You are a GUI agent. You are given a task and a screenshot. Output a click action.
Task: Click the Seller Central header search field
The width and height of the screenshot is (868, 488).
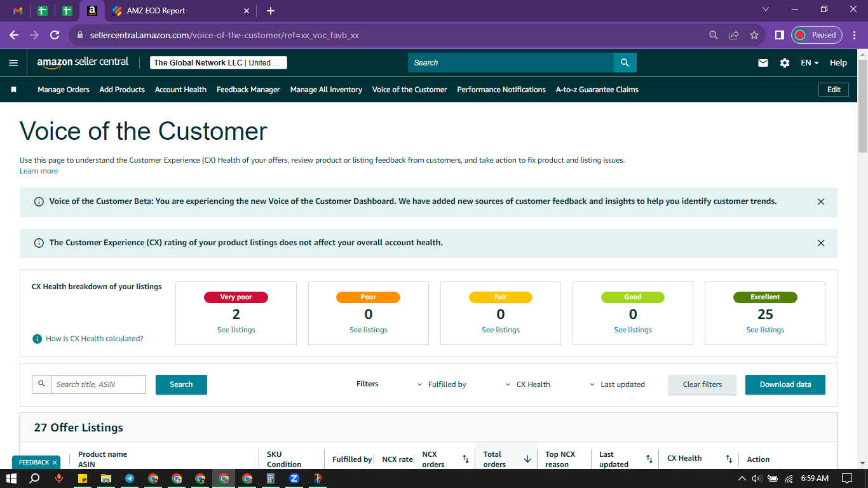point(511,62)
